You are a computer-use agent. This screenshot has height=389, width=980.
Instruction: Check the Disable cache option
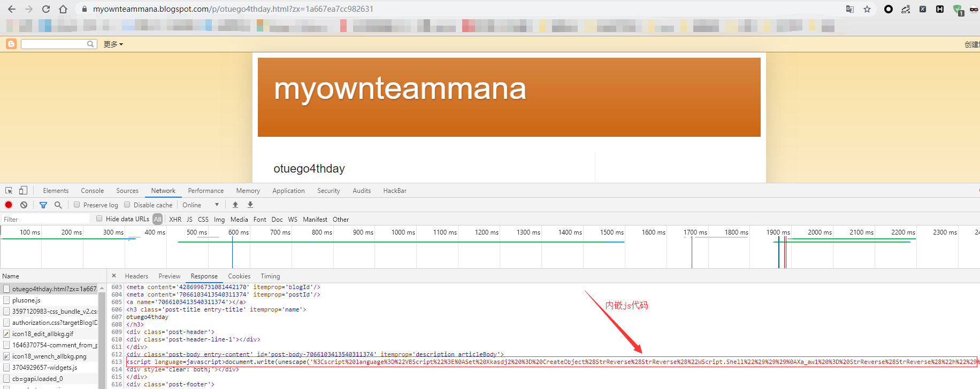[127, 205]
